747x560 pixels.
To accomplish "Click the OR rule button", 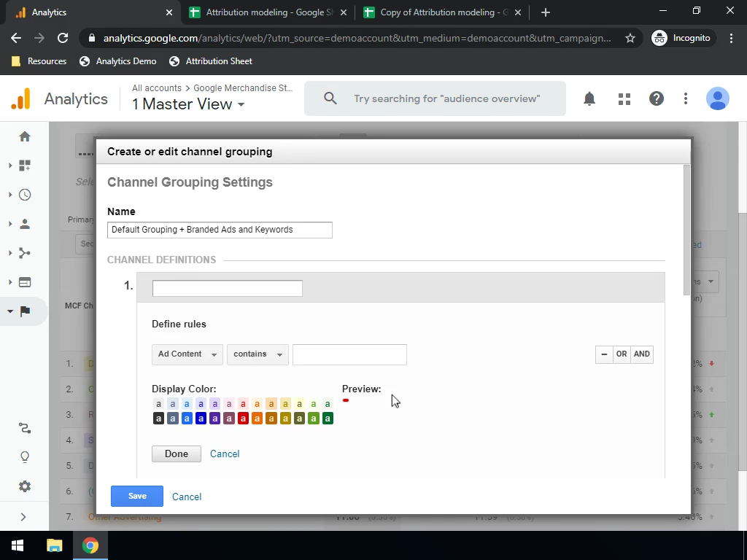I will pos(622,354).
